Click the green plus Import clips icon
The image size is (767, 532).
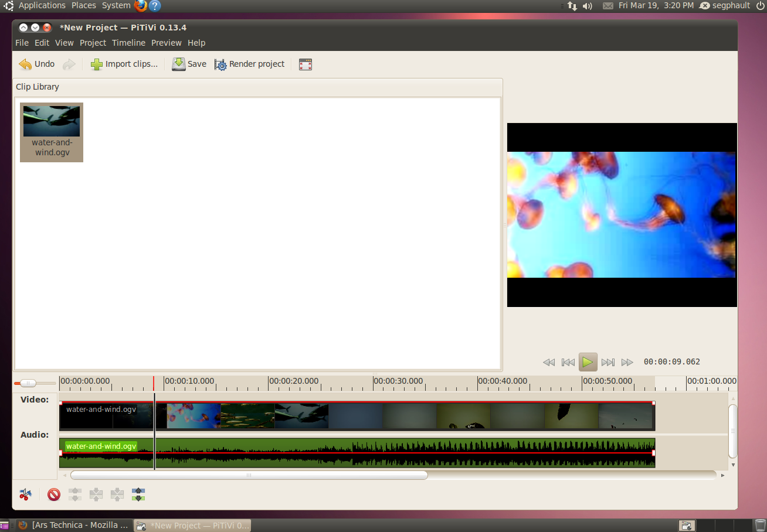[x=97, y=64]
